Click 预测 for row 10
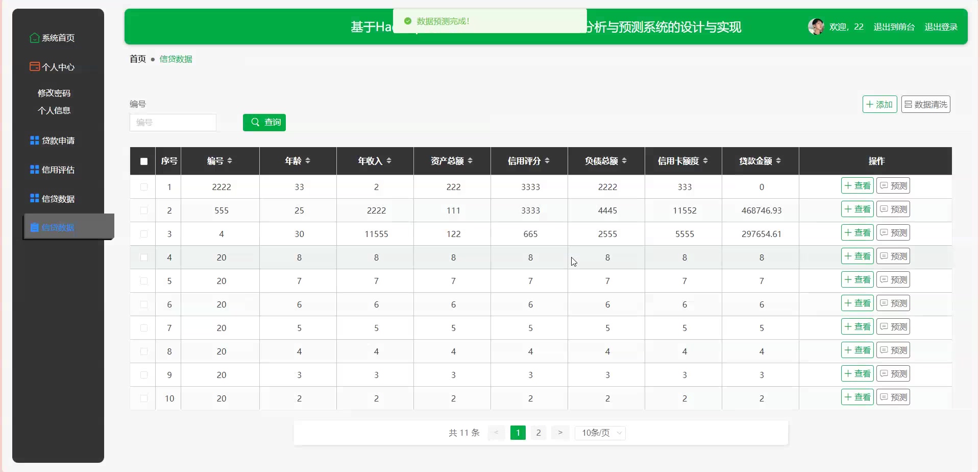The image size is (980, 472). [893, 397]
